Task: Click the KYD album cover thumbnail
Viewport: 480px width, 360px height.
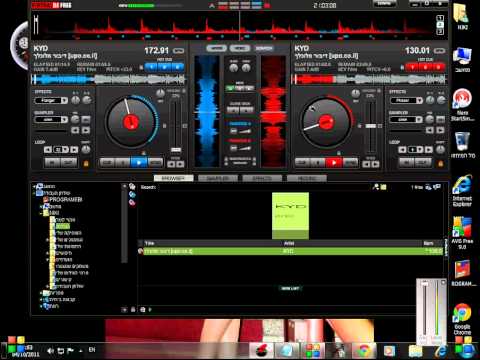Action: tap(290, 215)
